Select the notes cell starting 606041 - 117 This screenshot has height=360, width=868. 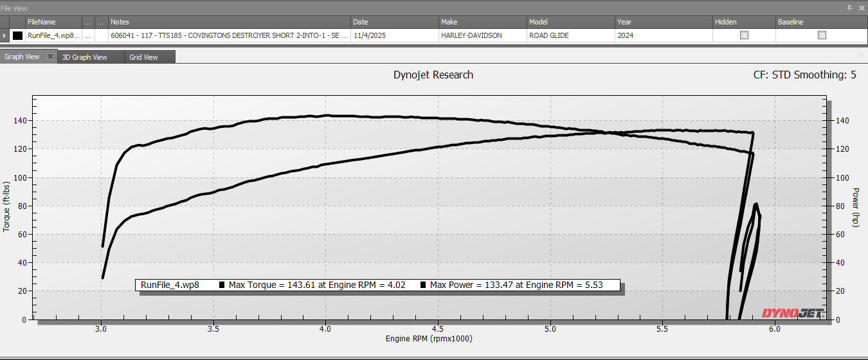click(230, 36)
